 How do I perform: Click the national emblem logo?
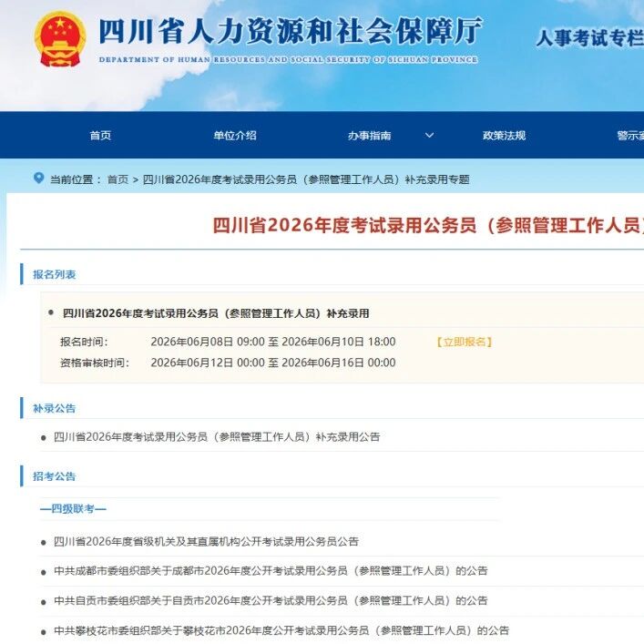[60, 40]
